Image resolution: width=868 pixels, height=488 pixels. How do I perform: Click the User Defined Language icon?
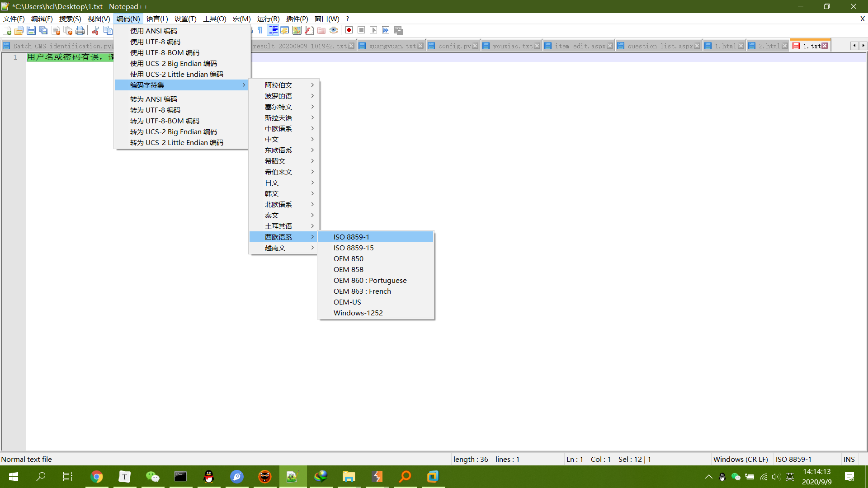point(285,30)
